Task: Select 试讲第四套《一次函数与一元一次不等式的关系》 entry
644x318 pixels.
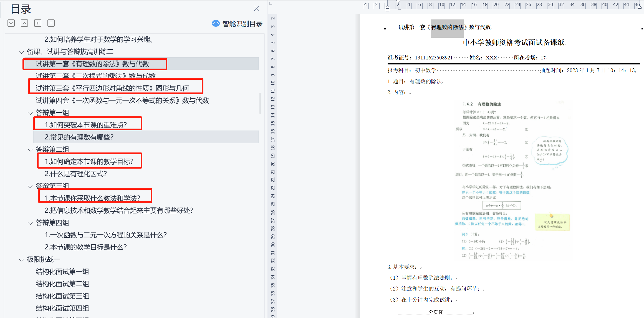Action: 122,101
